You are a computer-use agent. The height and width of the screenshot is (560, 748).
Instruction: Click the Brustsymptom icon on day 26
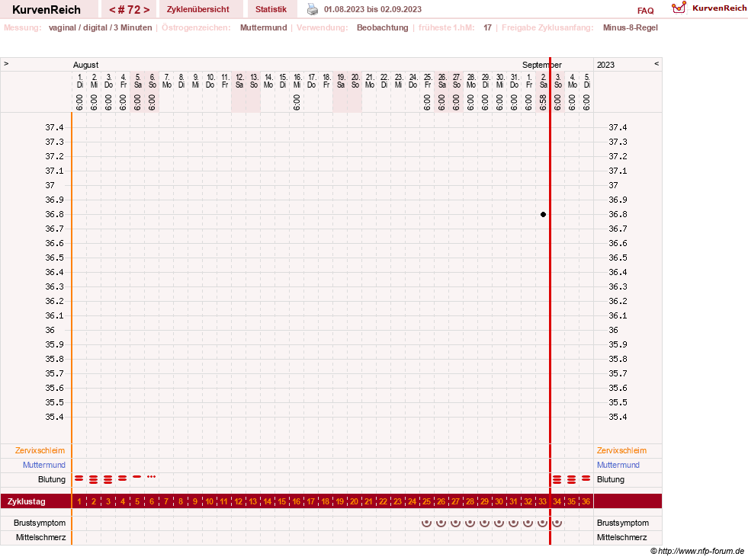click(441, 523)
